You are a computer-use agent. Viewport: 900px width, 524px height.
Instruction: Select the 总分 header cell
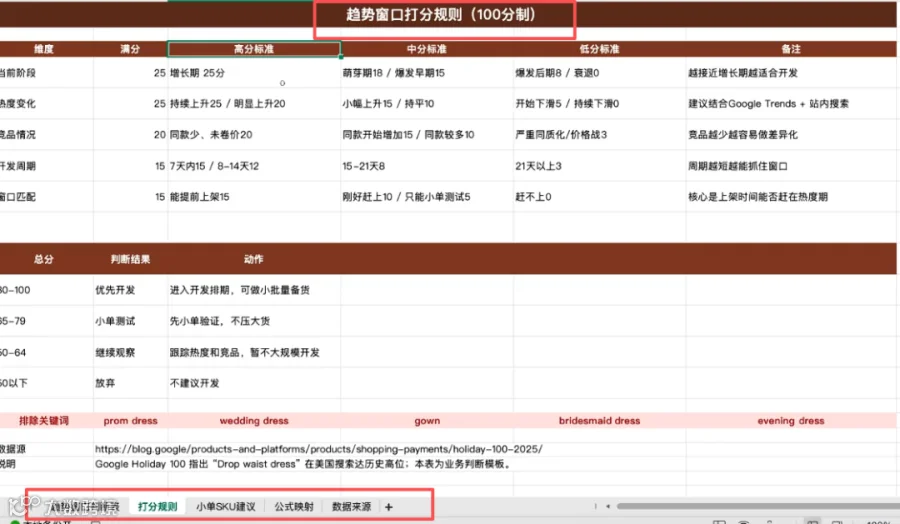(46, 259)
